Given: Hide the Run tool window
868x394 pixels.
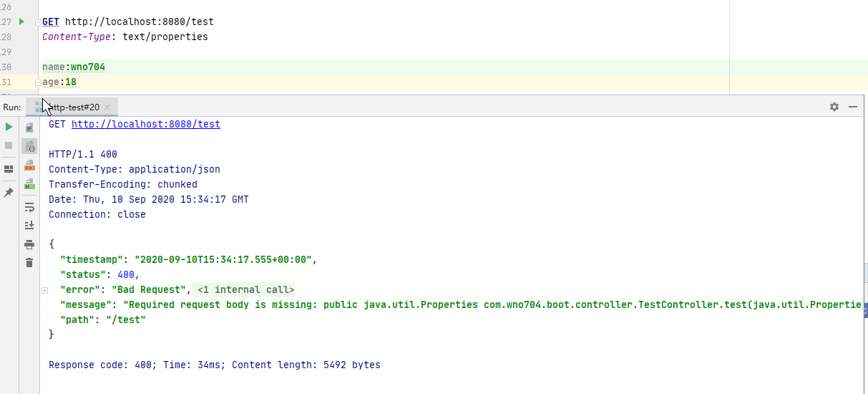Looking at the screenshot, I should click(853, 107).
